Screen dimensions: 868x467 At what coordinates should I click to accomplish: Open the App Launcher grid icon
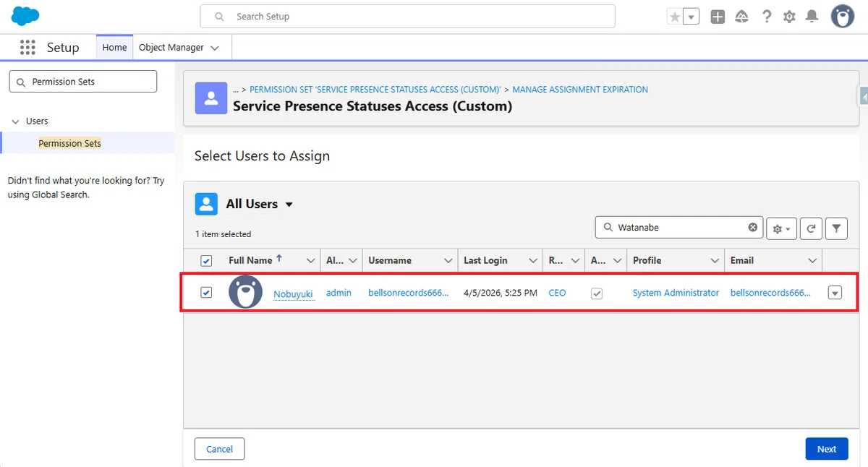(27, 48)
